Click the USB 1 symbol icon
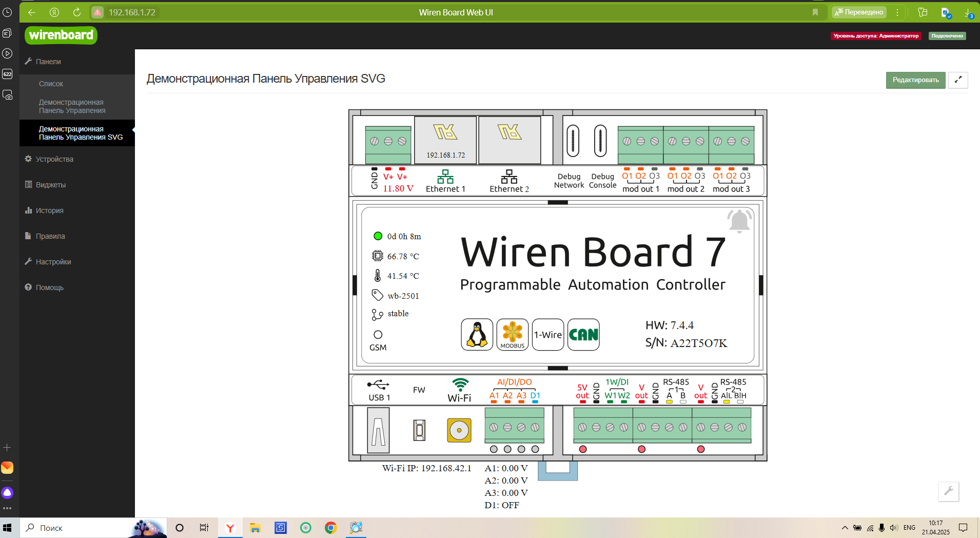 coord(378,385)
